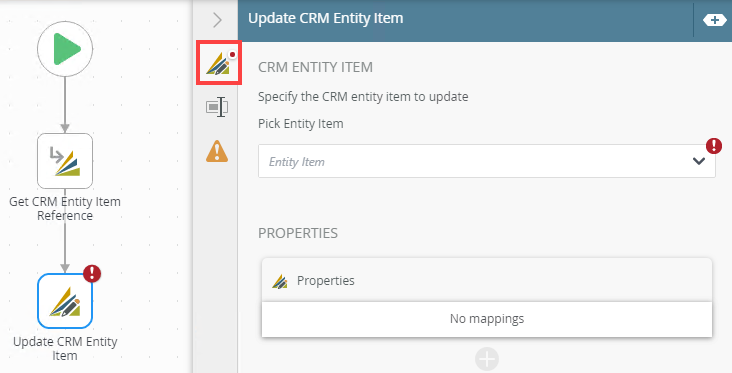Click the Update CRM Entity Item step label

pyautogui.click(x=65, y=349)
